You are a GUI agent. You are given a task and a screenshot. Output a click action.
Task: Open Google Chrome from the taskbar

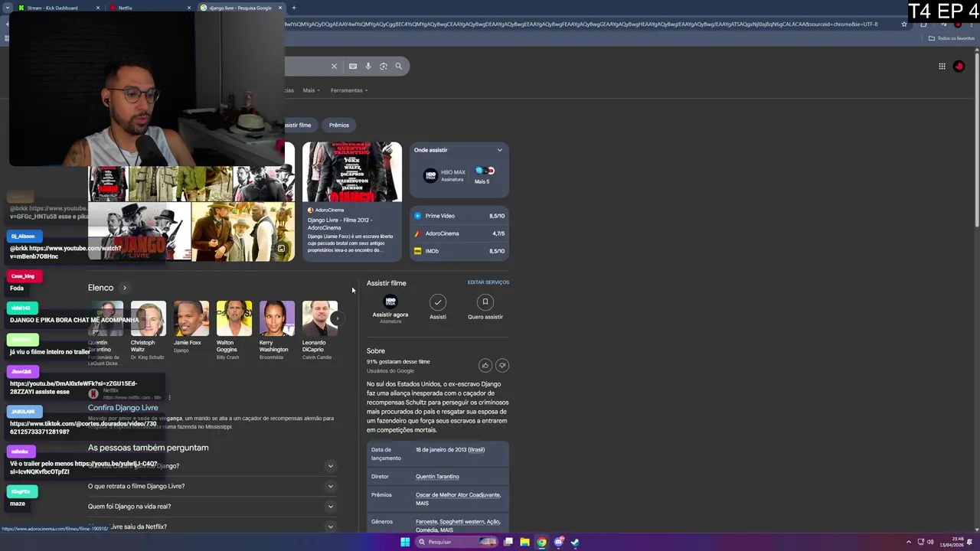click(541, 542)
